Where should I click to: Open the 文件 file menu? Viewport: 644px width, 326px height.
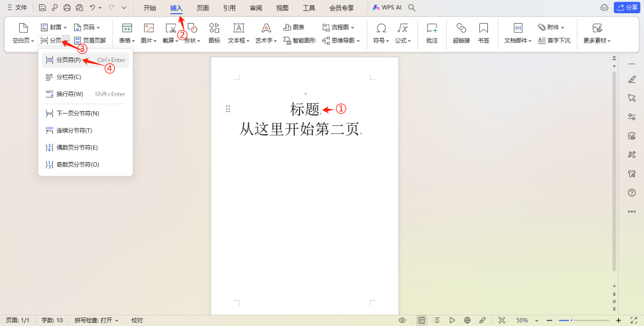pos(17,8)
